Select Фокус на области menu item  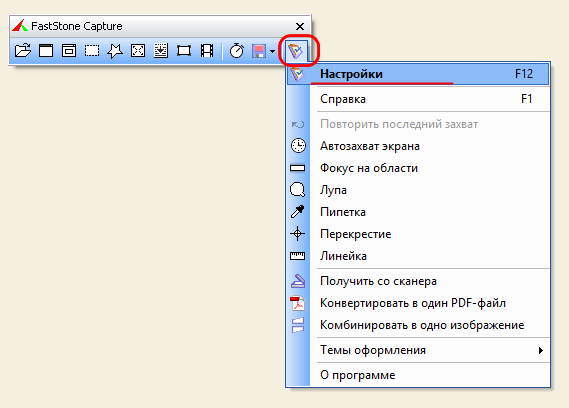click(x=418, y=168)
